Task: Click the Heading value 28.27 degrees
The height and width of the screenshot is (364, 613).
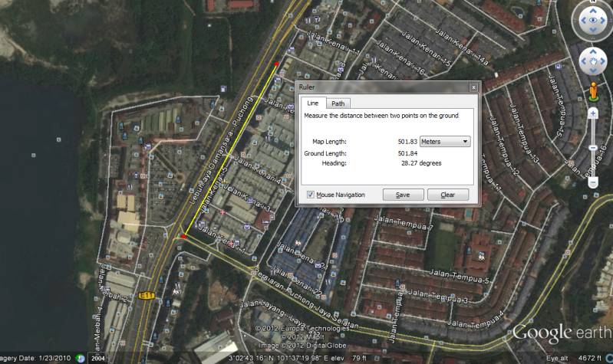Action: point(421,163)
